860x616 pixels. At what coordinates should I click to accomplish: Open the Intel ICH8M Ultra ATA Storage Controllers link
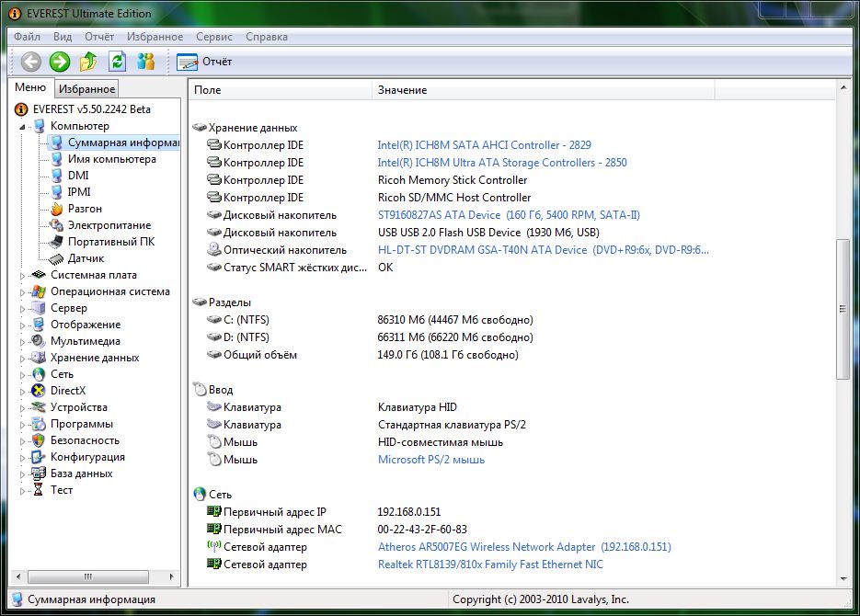[502, 163]
